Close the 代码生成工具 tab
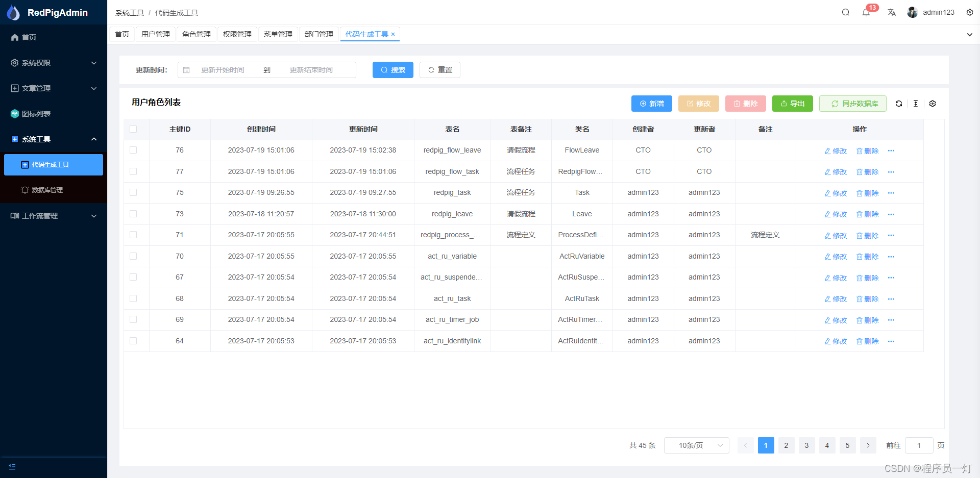The width and height of the screenshot is (980, 478). (x=393, y=34)
